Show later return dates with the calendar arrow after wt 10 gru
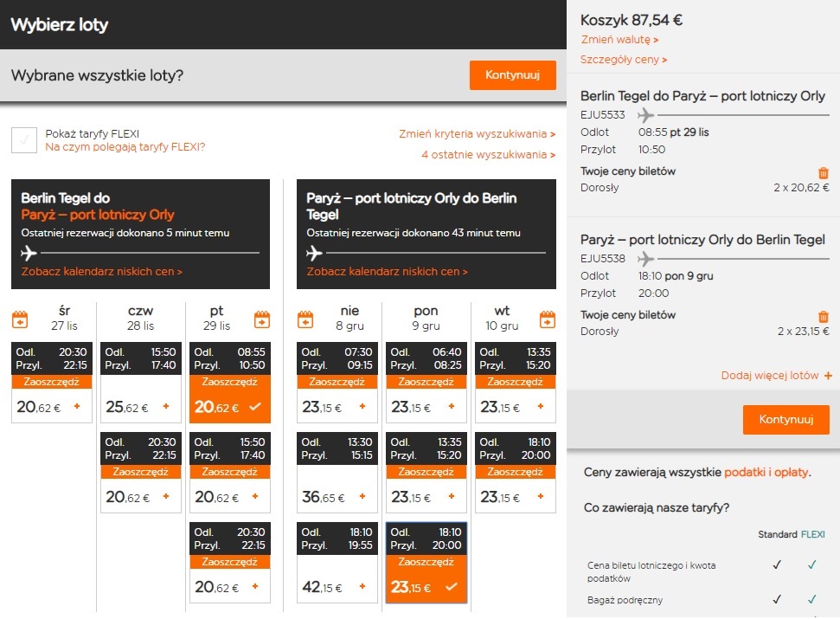The height and width of the screenshot is (619, 840). (x=548, y=319)
